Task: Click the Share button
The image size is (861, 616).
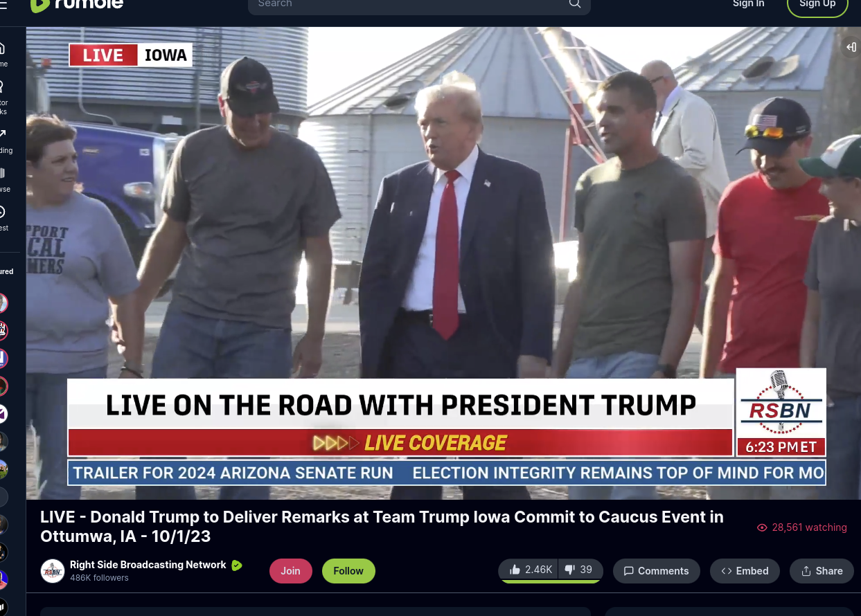Action: [822, 571]
